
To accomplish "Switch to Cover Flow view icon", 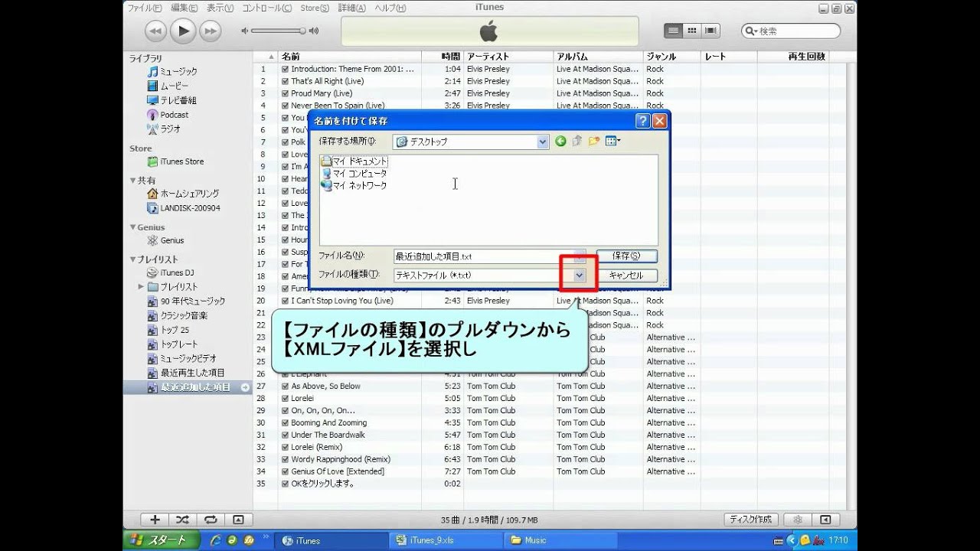I will pyautogui.click(x=711, y=31).
